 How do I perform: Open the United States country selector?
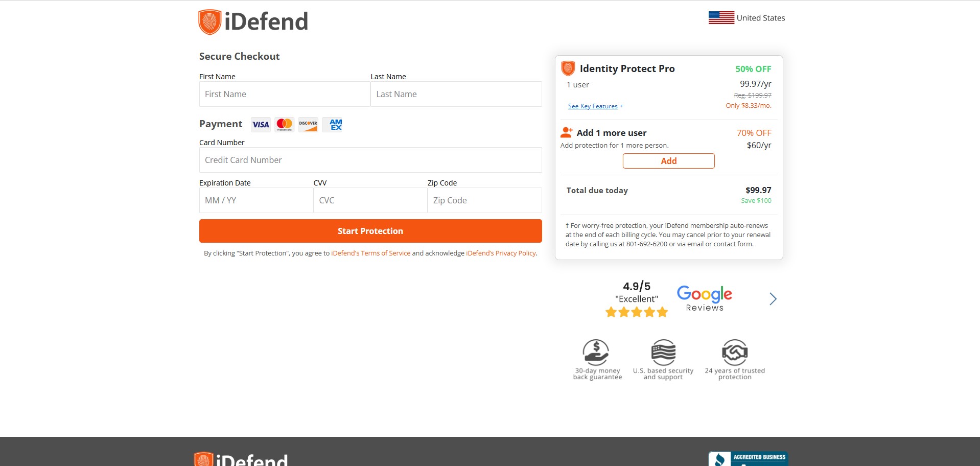pos(760,18)
